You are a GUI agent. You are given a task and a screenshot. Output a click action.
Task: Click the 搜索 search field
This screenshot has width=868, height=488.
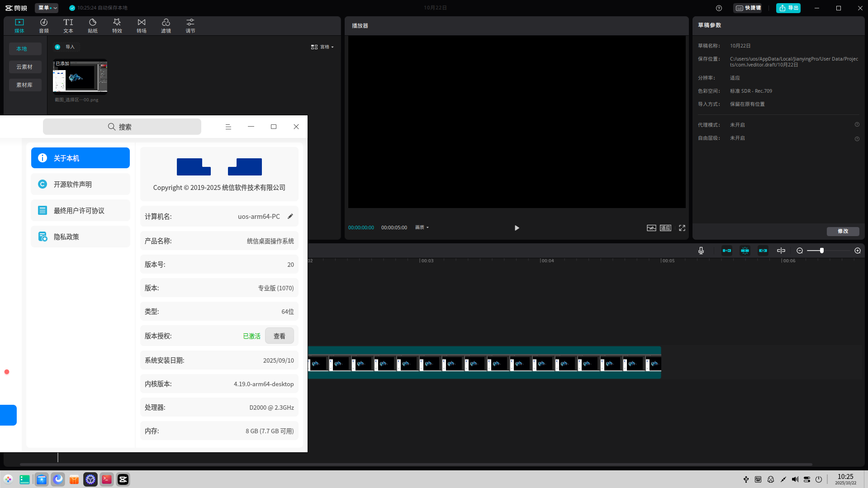[x=122, y=127]
